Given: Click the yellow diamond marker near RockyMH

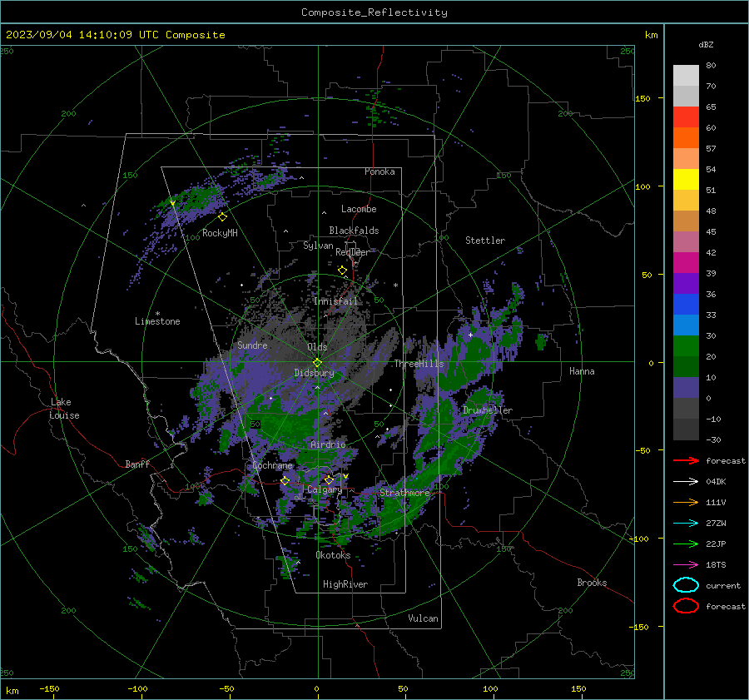Looking at the screenshot, I should (222, 217).
